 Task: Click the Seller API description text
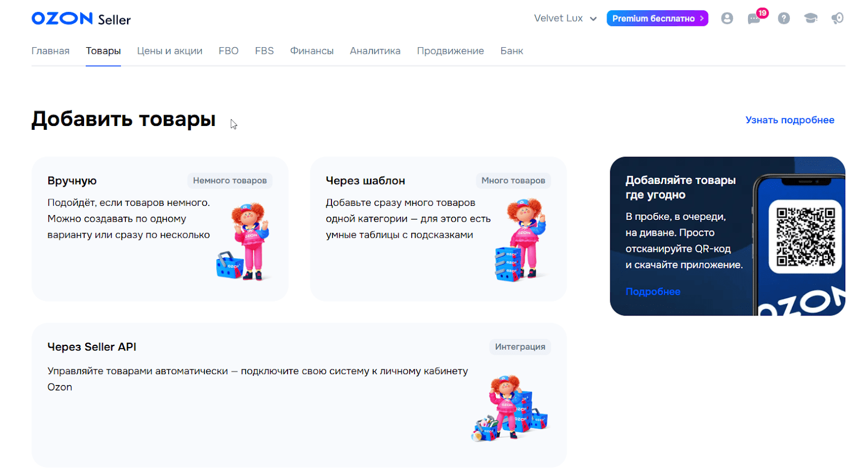[x=258, y=379]
